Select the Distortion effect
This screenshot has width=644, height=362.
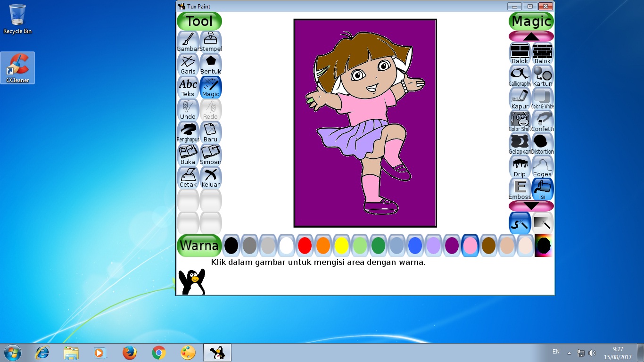(543, 144)
